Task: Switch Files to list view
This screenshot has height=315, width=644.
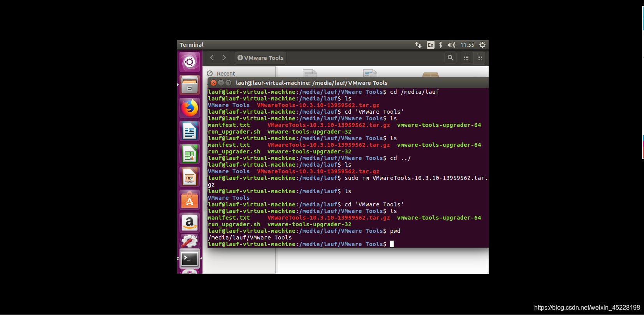Action: click(466, 58)
